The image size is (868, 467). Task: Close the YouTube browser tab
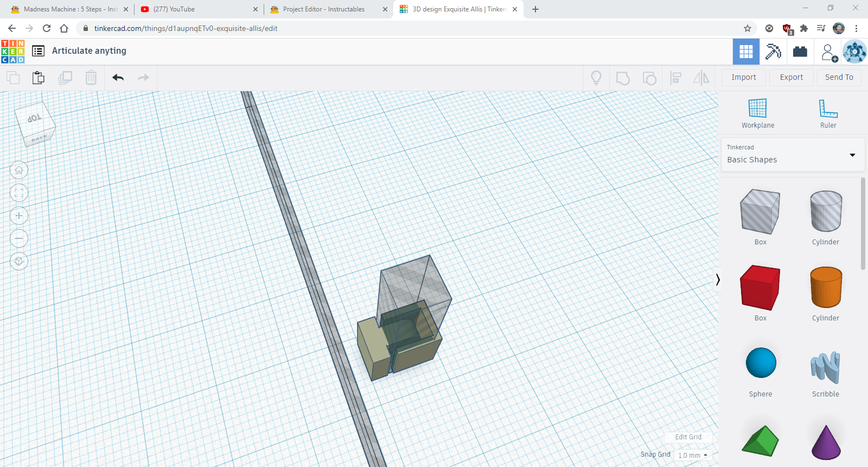[x=256, y=9]
